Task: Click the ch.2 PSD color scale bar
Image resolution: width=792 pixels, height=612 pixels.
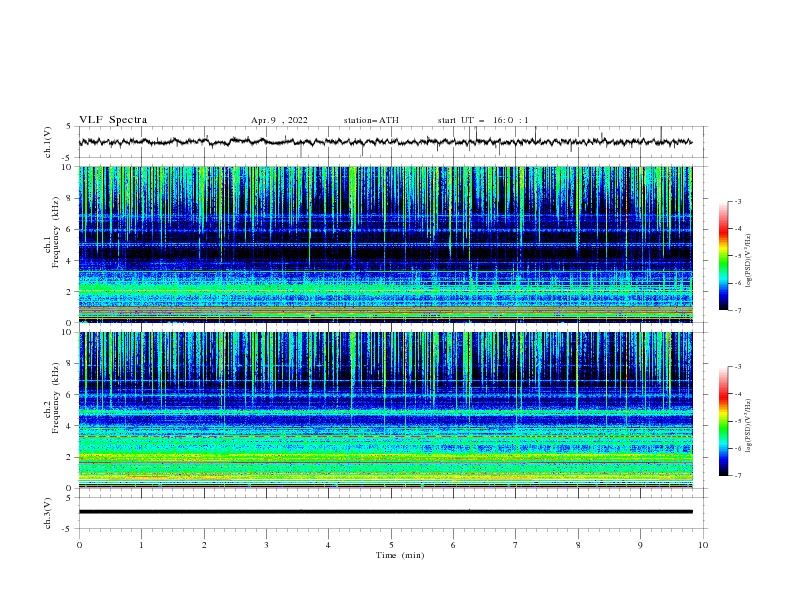Action: [724, 421]
